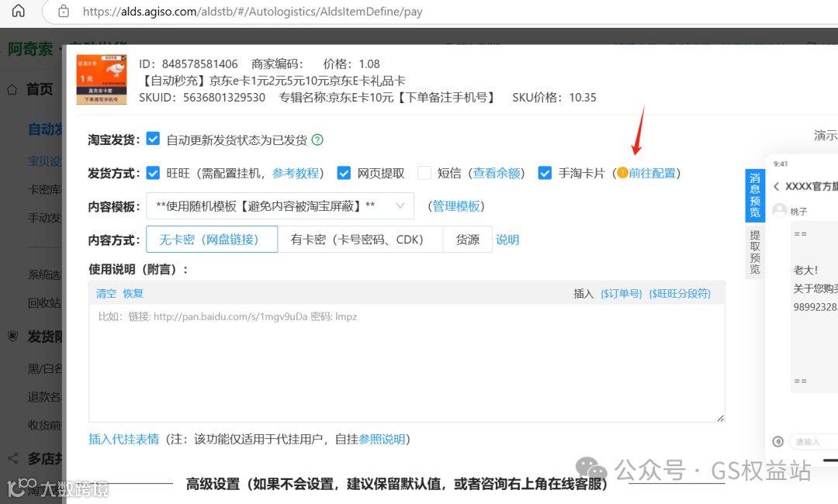Click 清空 to clear usage notes
The width and height of the screenshot is (838, 504).
[106, 293]
